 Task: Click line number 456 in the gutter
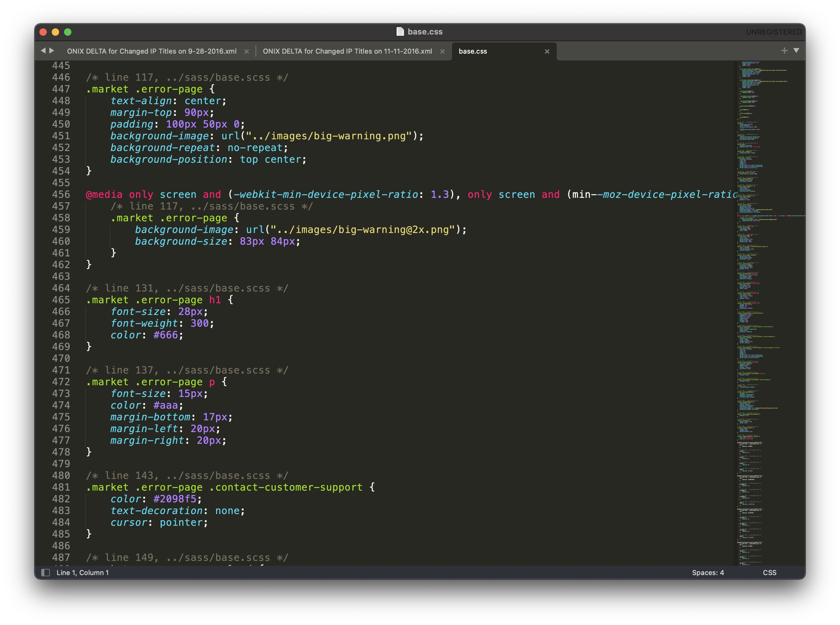(61, 194)
